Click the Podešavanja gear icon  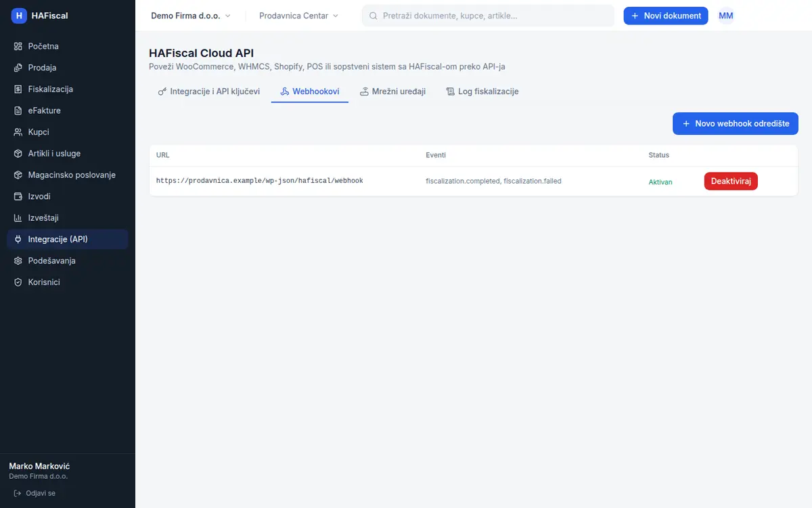[18, 261]
